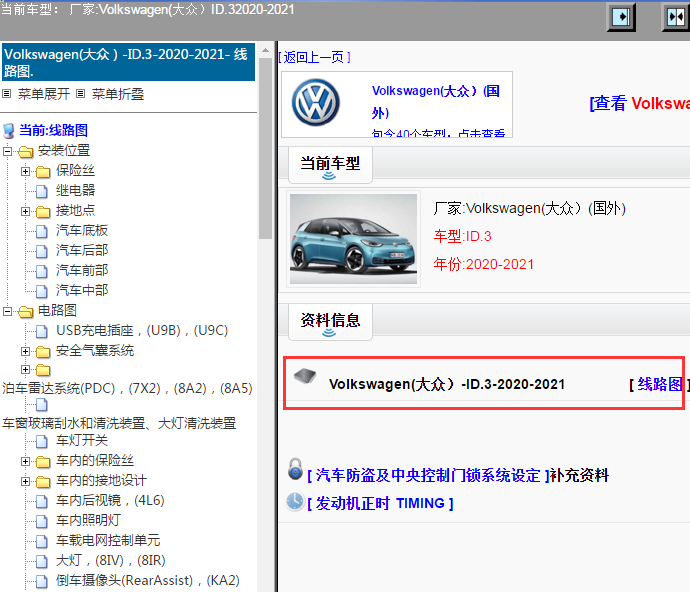The width and height of the screenshot is (690, 592).
Task: Click the left panel scrollbar up arrow
Action: (265, 51)
